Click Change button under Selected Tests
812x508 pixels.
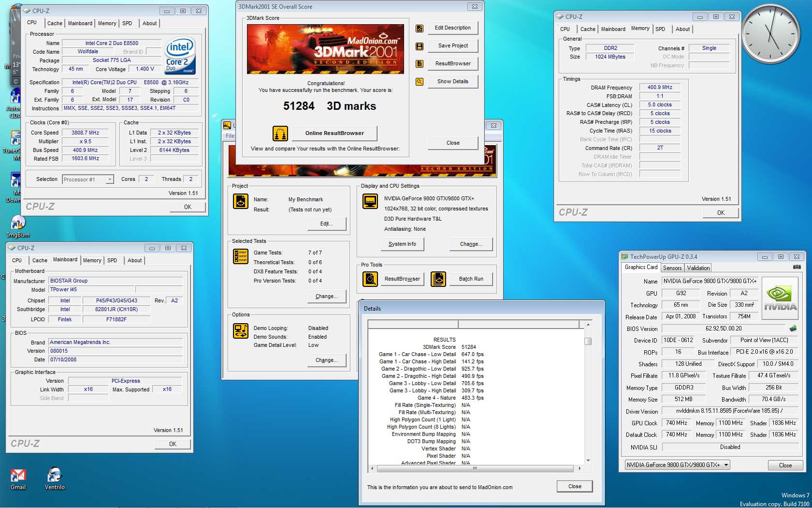pyautogui.click(x=327, y=297)
